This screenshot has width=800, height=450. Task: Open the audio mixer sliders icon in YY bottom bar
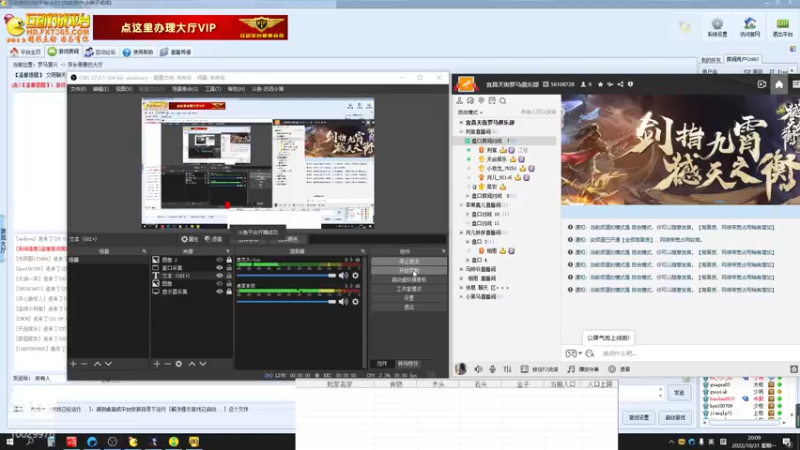pos(507,369)
